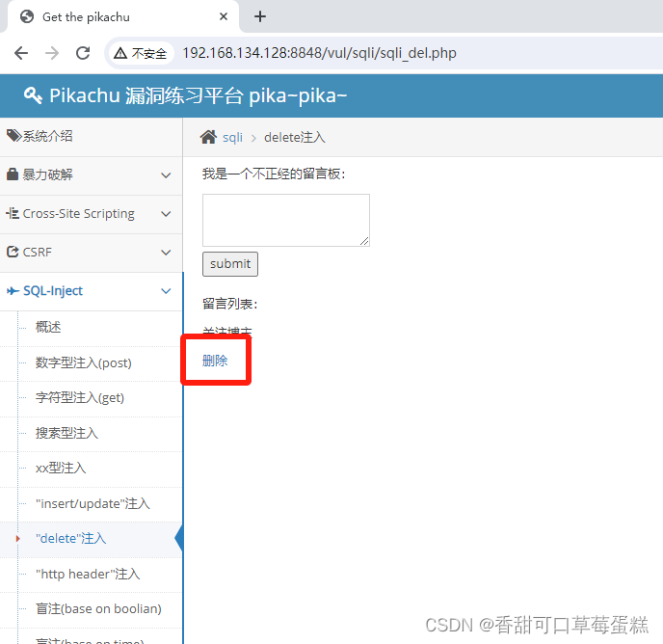Click the plane icon beside SQL-Inject
Screen dimensions: 663x644
[13, 291]
